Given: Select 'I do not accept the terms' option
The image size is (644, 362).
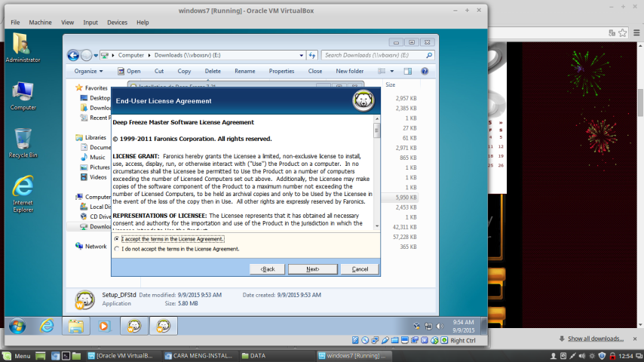Looking at the screenshot, I should point(117,249).
